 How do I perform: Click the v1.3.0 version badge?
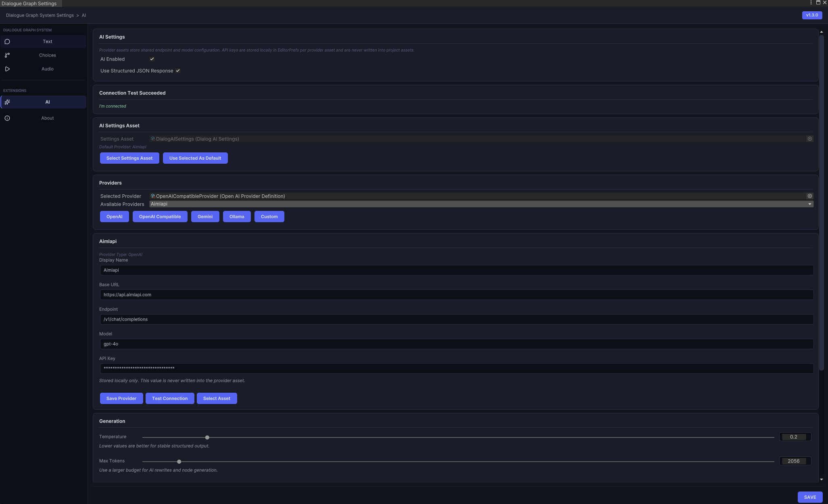click(812, 15)
